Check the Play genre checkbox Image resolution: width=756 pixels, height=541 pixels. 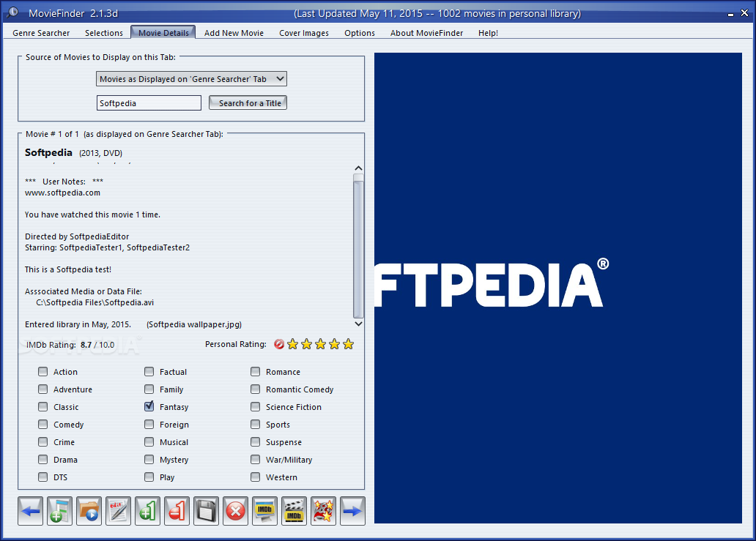149,477
